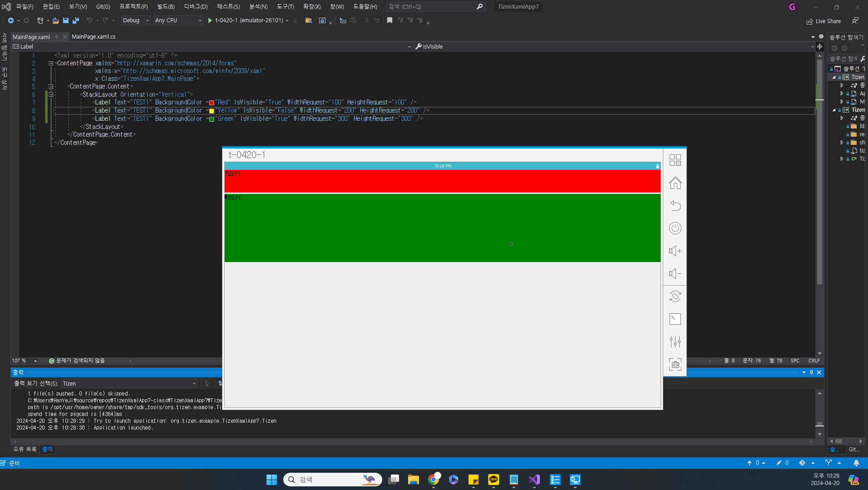This screenshot has height=490, width=868.
Task: Click Save toolbar icon
Action: tap(66, 20)
